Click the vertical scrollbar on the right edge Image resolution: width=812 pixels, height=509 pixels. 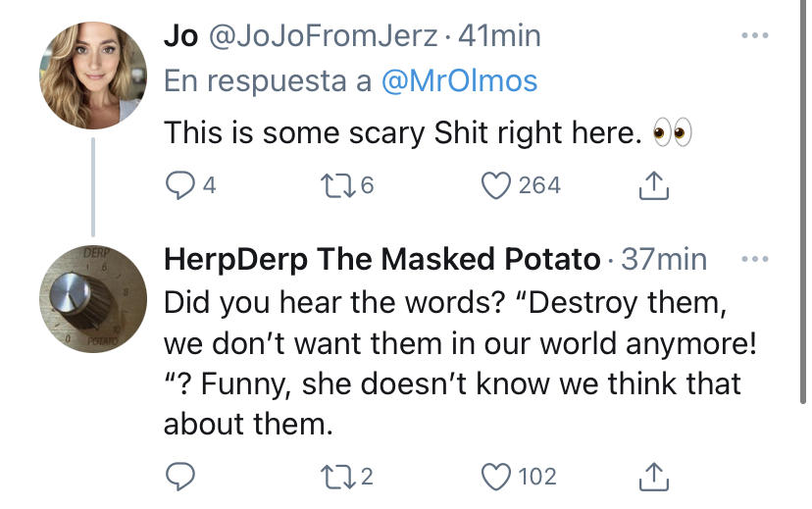(803, 202)
